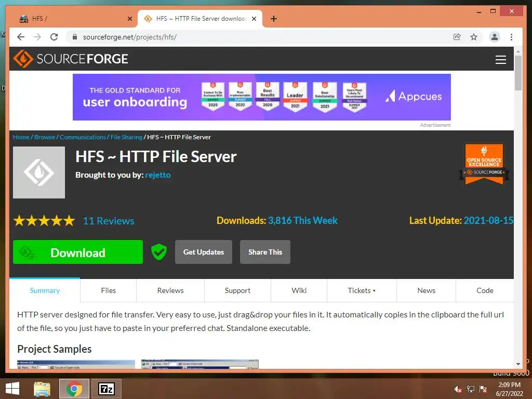Open the File Sharing breadcrumb link
The width and height of the screenshot is (532, 399).
(126, 137)
